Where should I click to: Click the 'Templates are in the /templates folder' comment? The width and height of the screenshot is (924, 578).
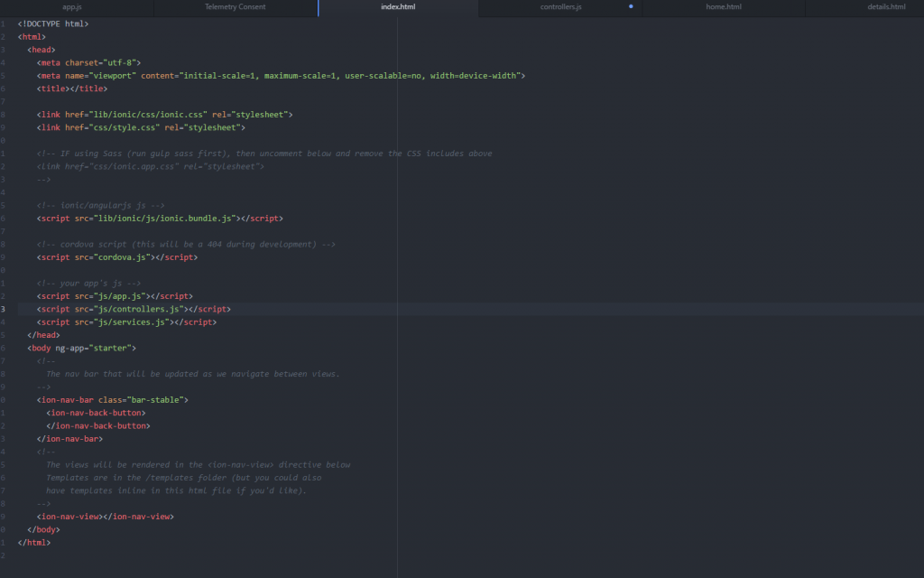tap(184, 478)
